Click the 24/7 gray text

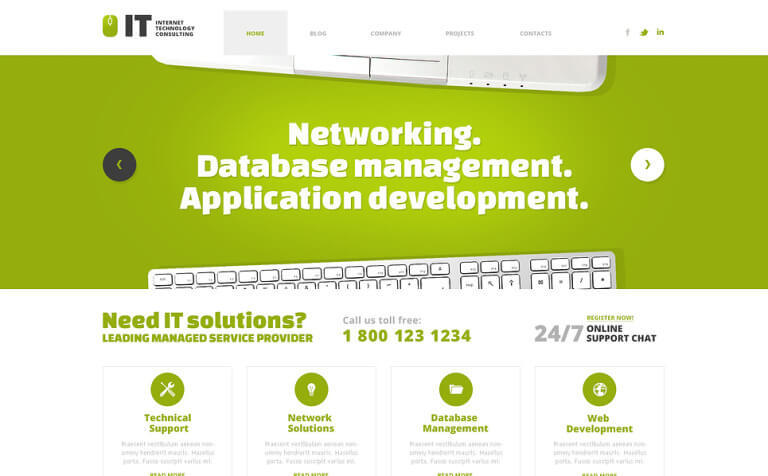tap(558, 334)
